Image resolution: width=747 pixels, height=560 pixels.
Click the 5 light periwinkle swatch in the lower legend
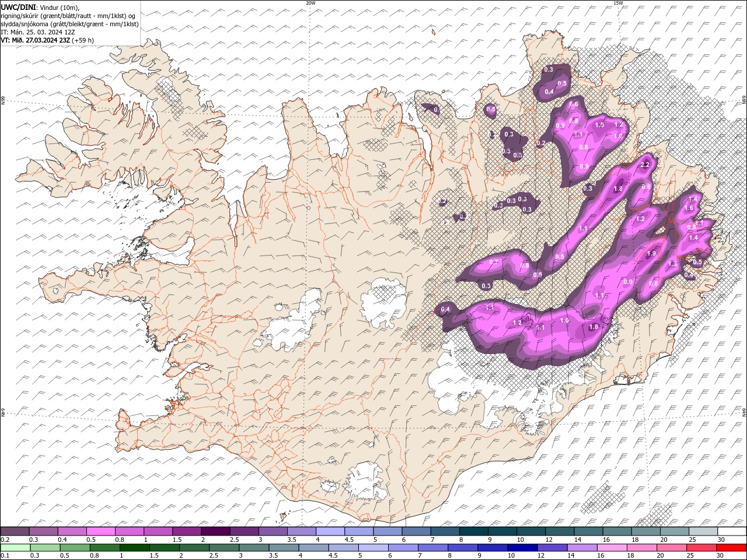[x=373, y=547]
